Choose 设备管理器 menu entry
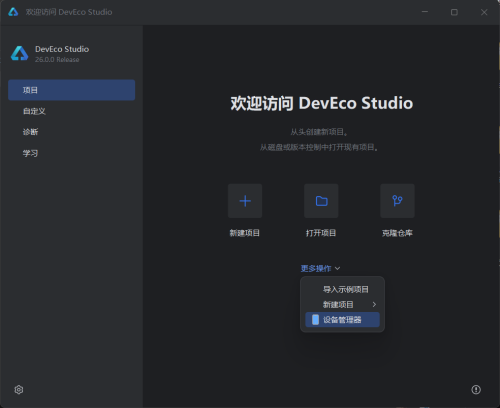The height and width of the screenshot is (408, 500). 342,320
